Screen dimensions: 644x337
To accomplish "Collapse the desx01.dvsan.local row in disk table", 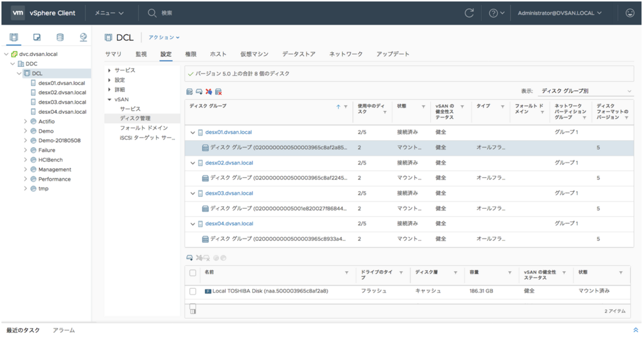I will [x=192, y=133].
